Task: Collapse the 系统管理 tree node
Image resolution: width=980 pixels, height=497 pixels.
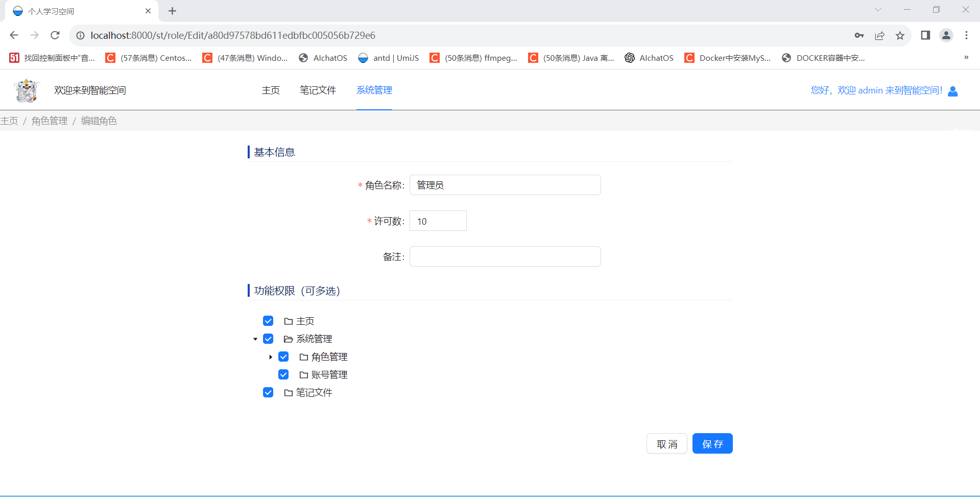Action: pos(255,339)
